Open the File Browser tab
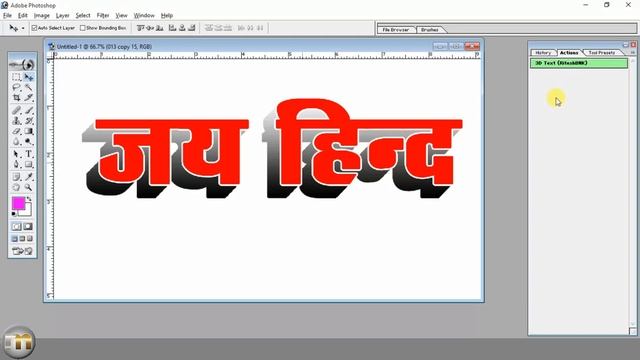 pyautogui.click(x=396, y=30)
